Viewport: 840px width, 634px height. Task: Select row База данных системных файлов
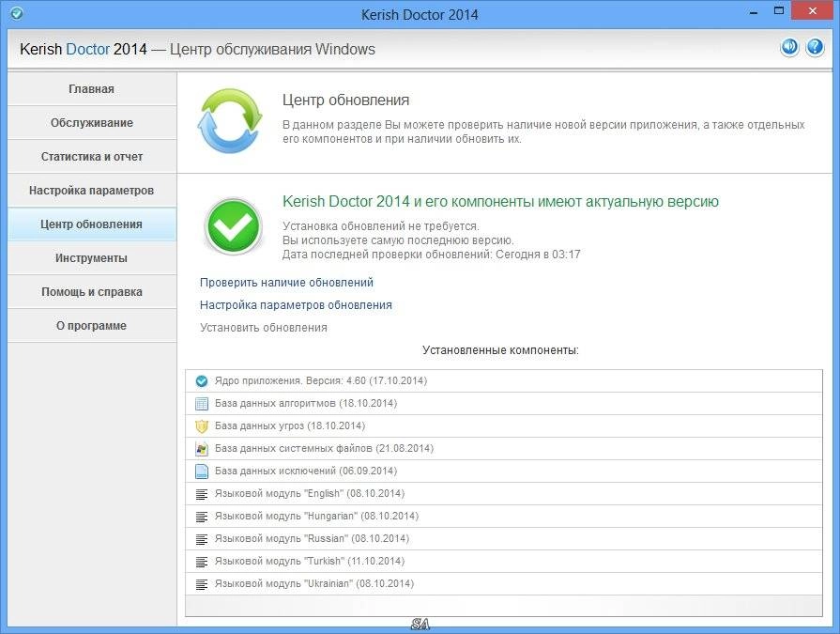(x=504, y=449)
